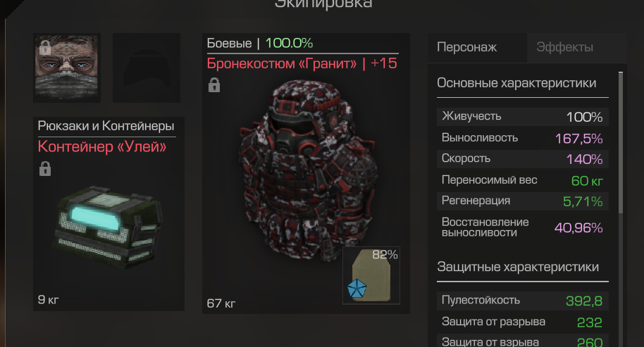Click the Контейнер «Улей» container image
The width and height of the screenshot is (644, 347).
point(109,227)
